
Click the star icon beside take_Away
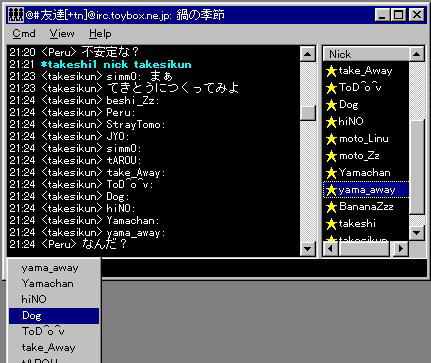[331, 71]
